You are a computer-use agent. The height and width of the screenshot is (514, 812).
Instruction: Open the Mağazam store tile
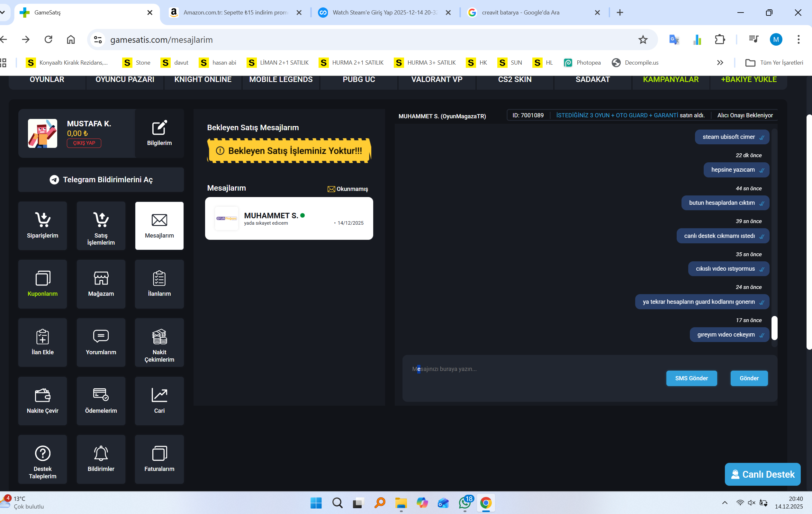point(101,284)
